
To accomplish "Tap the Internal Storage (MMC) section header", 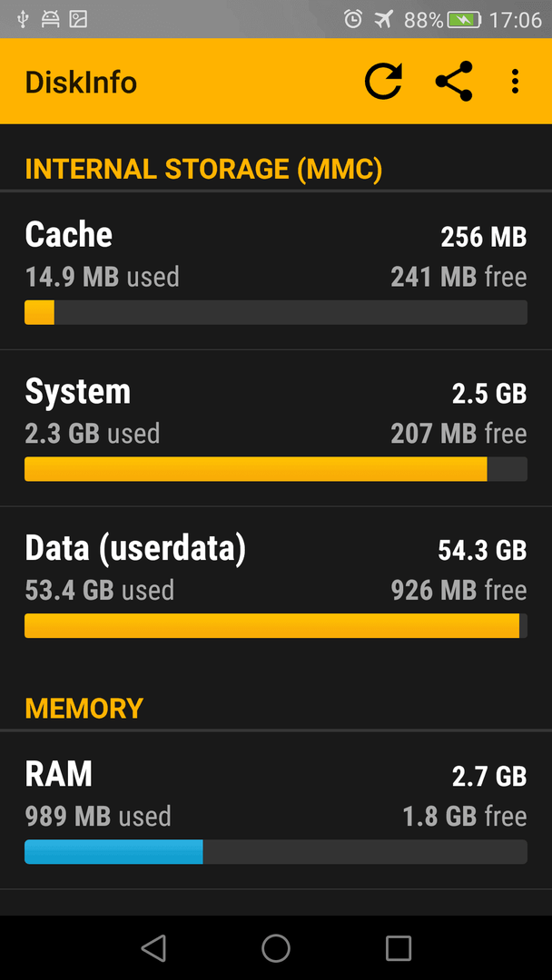I will (203, 170).
